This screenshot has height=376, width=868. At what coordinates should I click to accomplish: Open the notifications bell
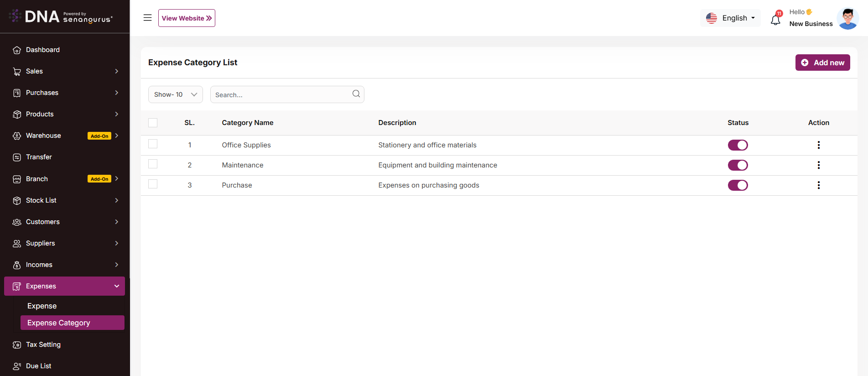click(775, 20)
